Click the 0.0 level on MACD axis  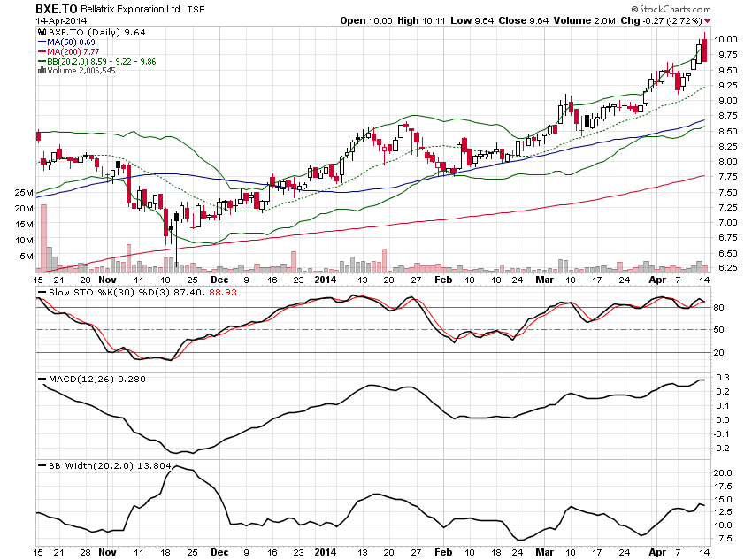tap(723, 420)
